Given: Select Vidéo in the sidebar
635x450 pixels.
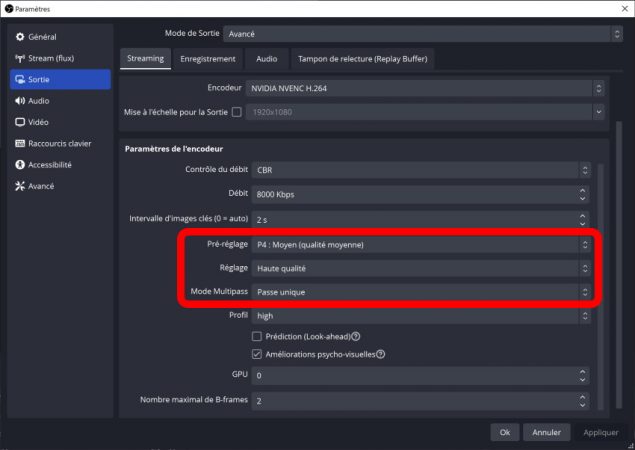Looking at the screenshot, I should coord(60,122).
